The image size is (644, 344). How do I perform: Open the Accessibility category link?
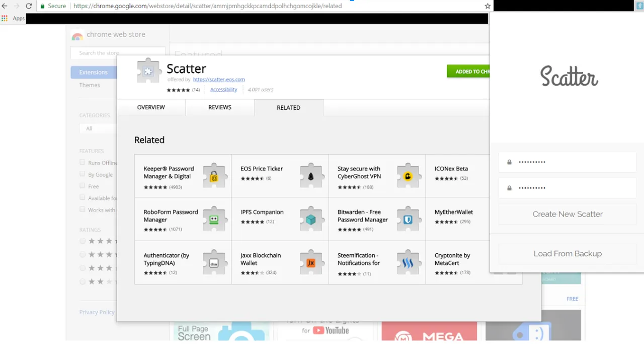[223, 90]
